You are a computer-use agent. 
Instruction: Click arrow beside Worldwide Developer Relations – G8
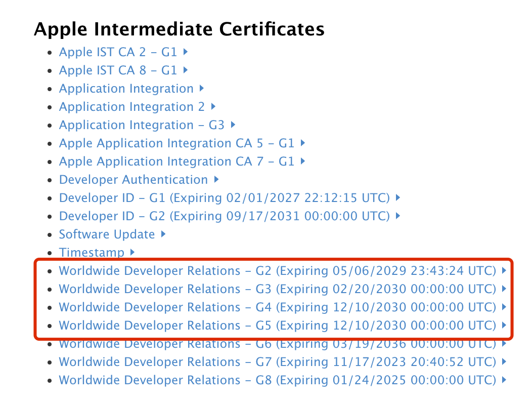[x=504, y=380]
